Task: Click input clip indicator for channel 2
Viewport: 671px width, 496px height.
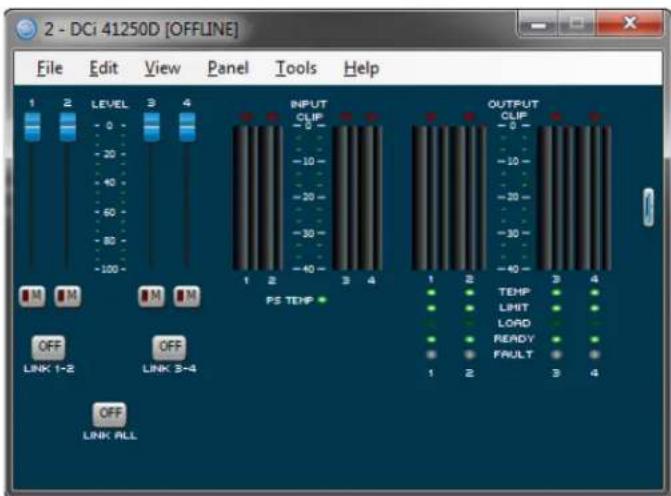Action: point(272,116)
